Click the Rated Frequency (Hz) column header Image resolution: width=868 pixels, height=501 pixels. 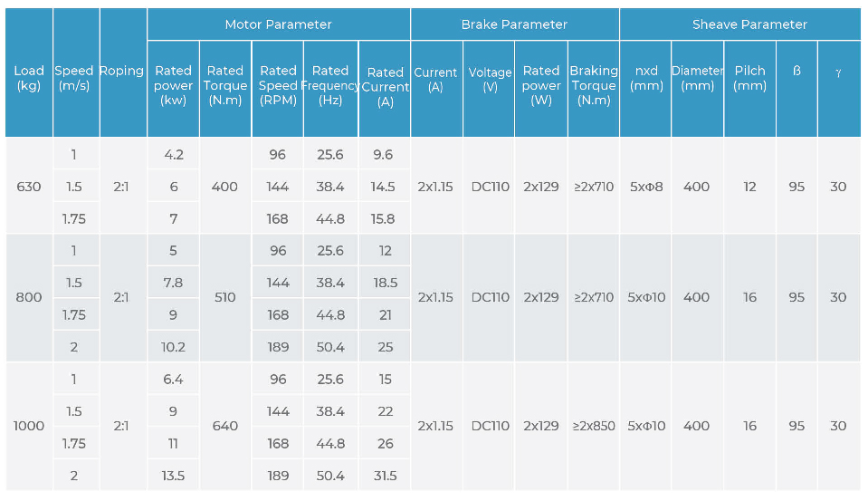tap(330, 85)
